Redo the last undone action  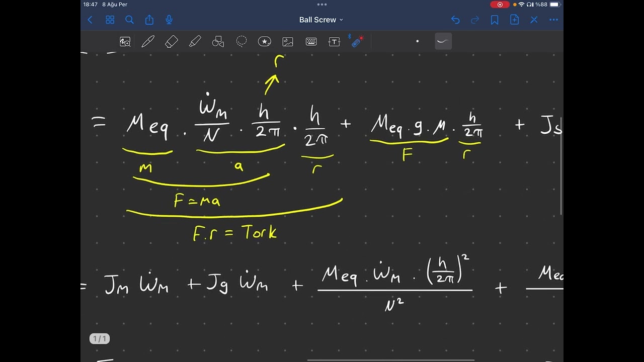click(x=475, y=20)
